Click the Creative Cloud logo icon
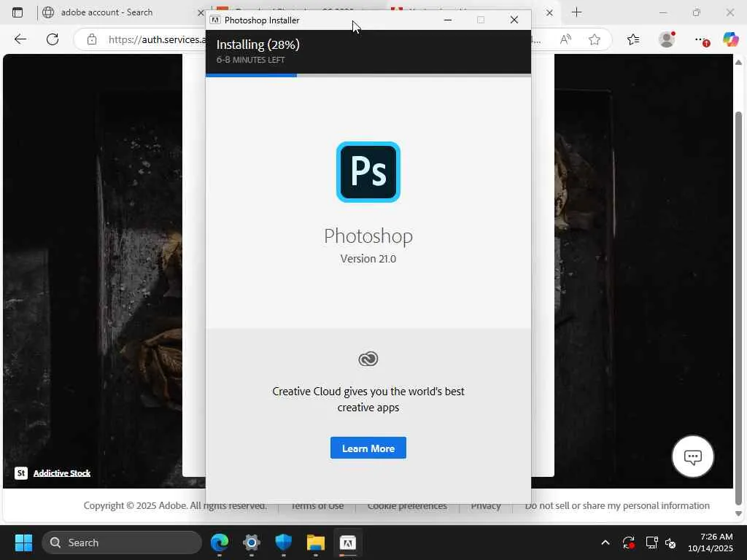Viewport: 747px width, 560px height. 368,359
